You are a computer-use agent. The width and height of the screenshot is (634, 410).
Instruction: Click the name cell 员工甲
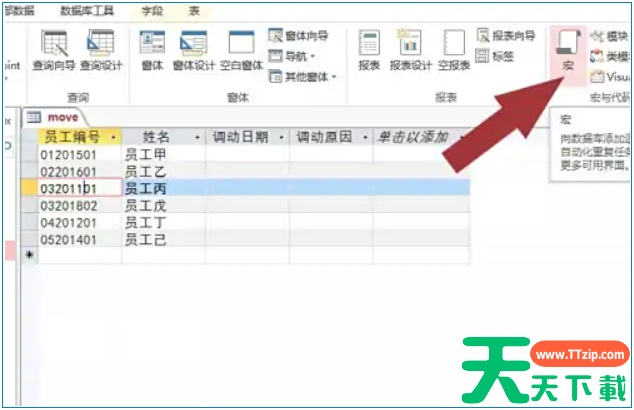point(164,154)
